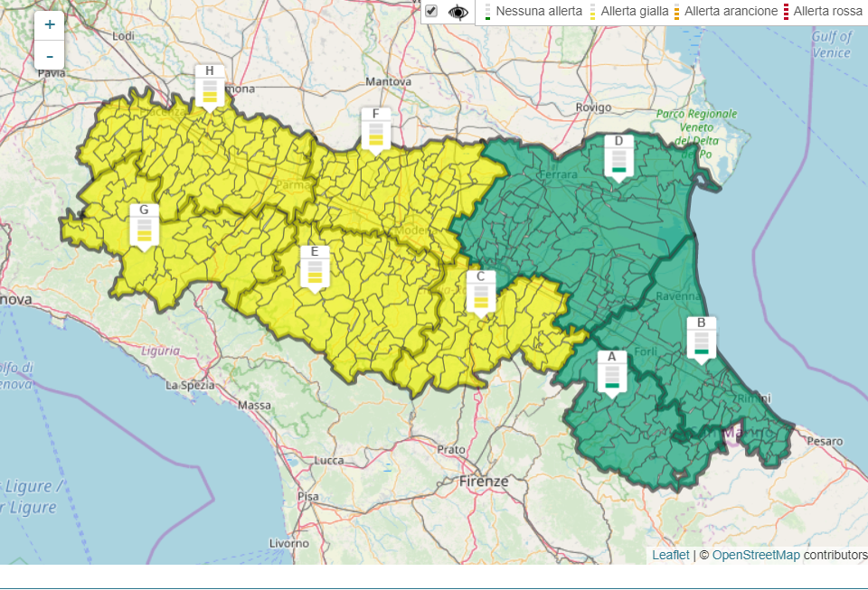Click the Allerta rossa legend entry
Image resolution: width=868 pixels, height=590 pixels.
pyautogui.click(x=827, y=11)
